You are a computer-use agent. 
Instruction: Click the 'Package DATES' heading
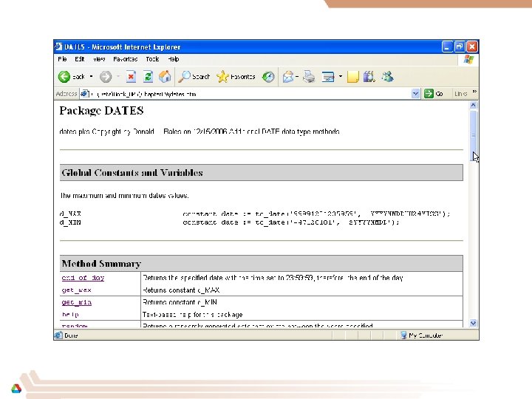pyautogui.click(x=101, y=111)
